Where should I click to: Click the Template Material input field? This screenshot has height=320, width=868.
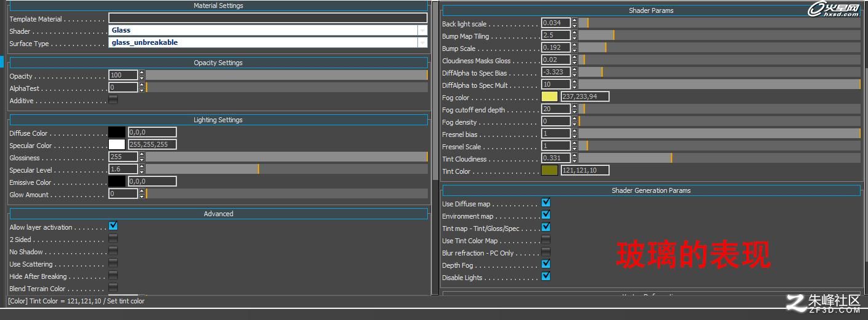268,18
